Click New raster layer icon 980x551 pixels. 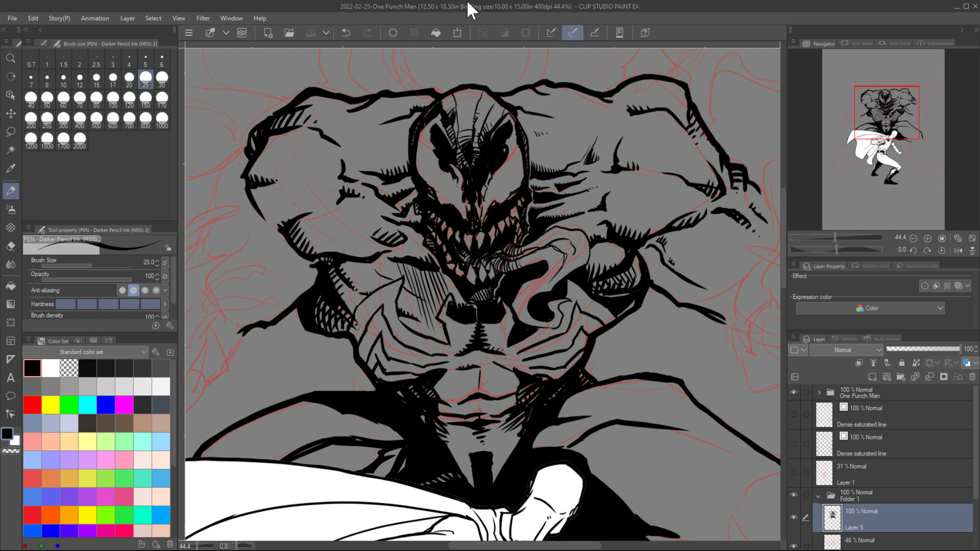click(872, 377)
